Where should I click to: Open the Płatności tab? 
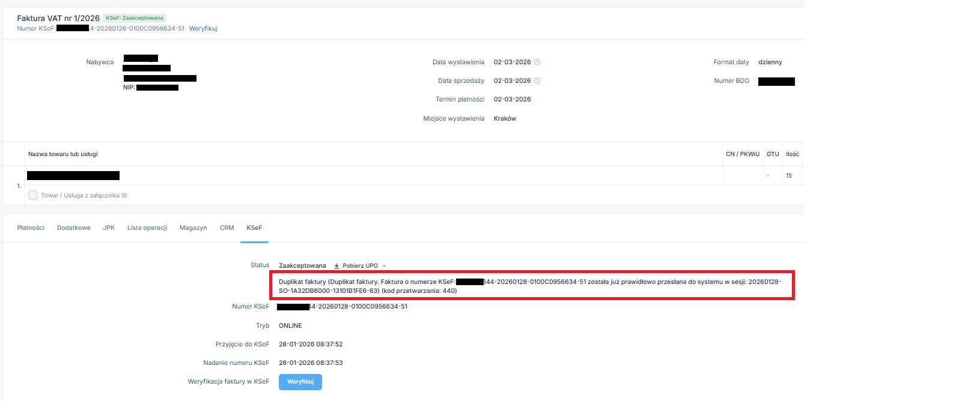click(31, 228)
